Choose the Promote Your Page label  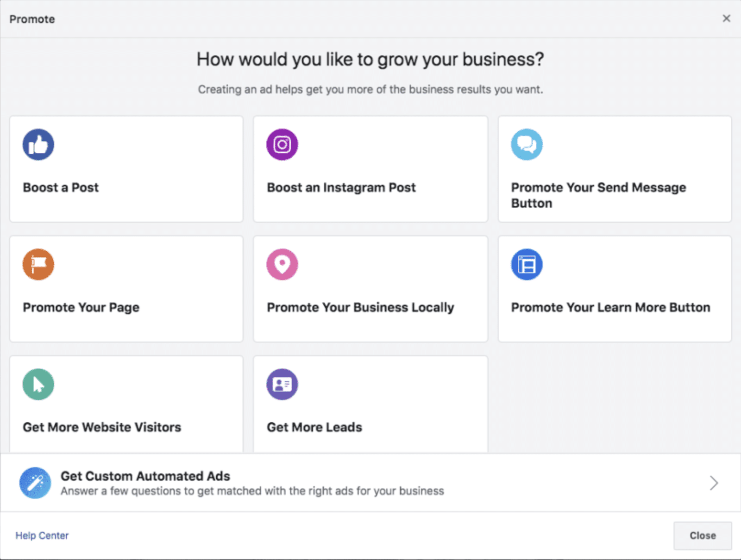coord(81,307)
